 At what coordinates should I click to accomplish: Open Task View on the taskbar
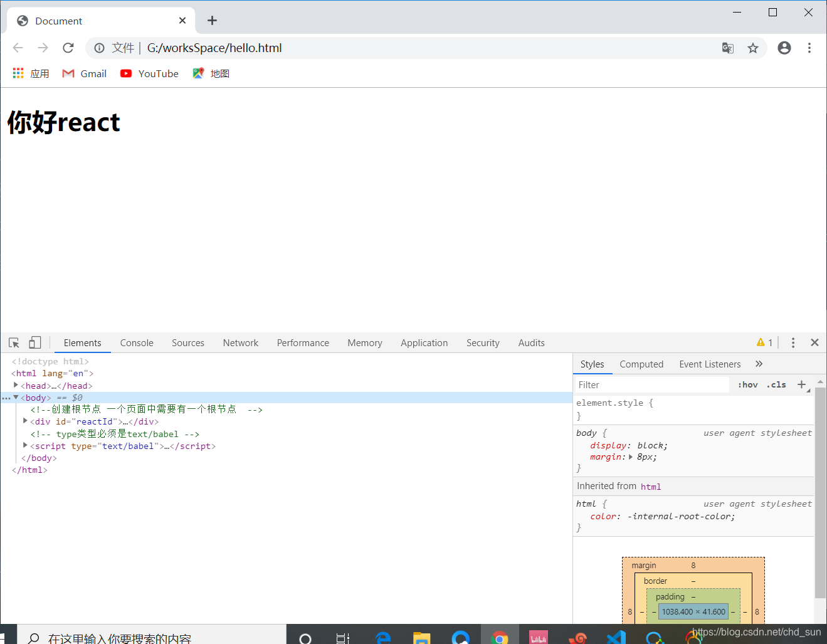point(342,638)
